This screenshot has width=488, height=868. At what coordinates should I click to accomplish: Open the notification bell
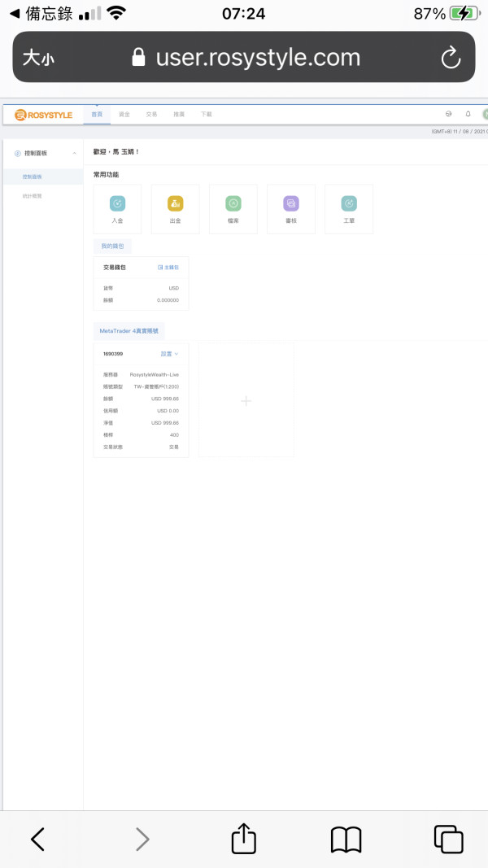click(468, 114)
